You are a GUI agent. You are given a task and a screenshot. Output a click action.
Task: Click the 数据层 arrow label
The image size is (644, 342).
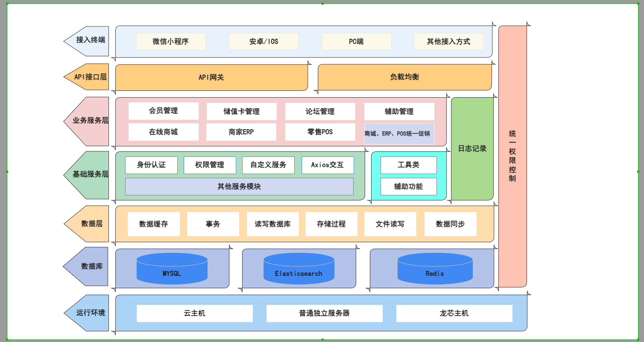tap(86, 224)
